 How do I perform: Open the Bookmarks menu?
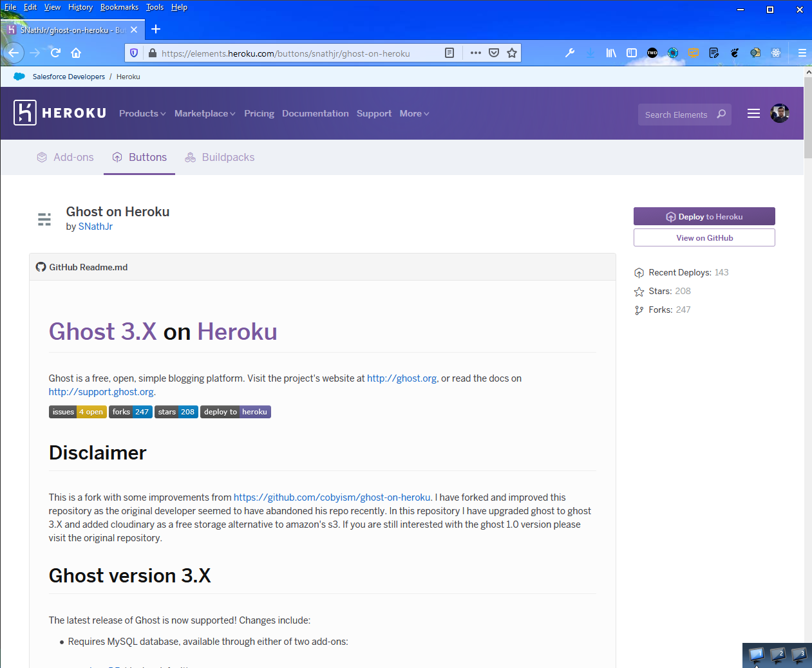point(119,7)
